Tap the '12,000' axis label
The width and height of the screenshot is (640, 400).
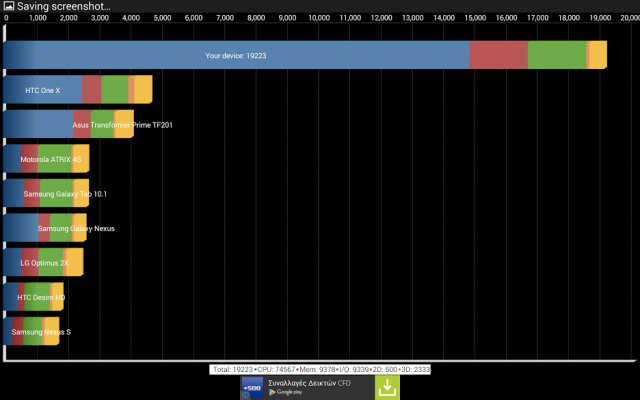(x=381, y=18)
